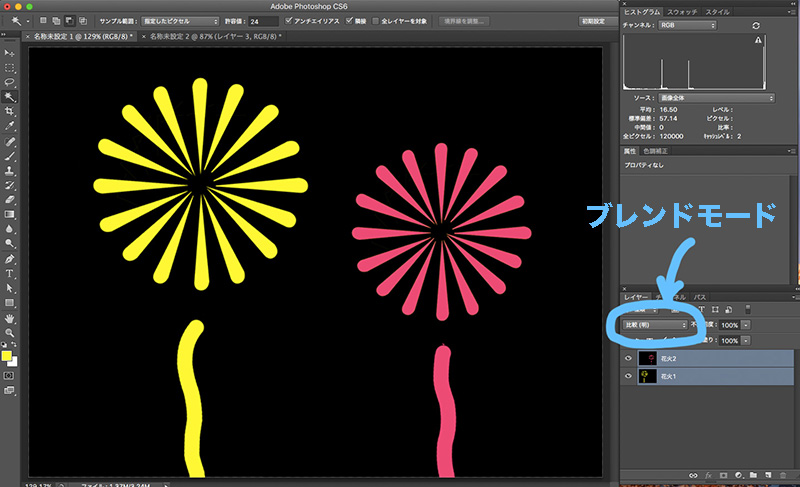
Task: Click the link layers icon
Action: tap(693, 475)
